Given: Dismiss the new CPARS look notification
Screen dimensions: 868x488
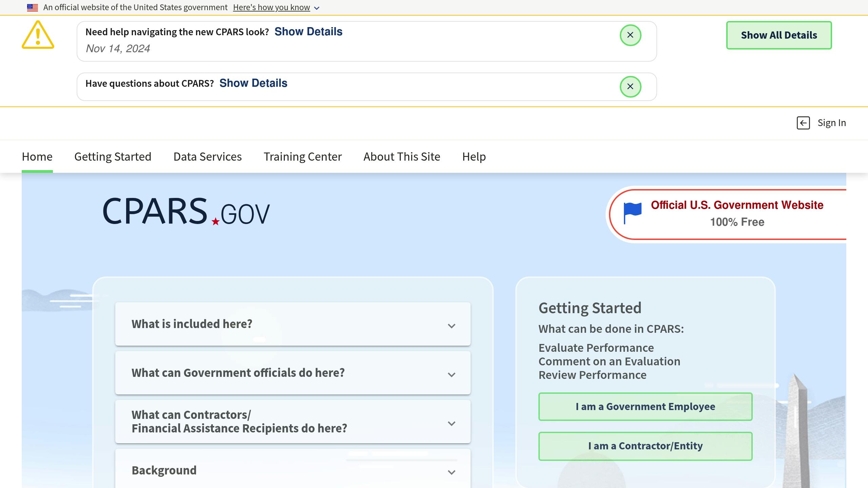Looking at the screenshot, I should pyautogui.click(x=630, y=35).
